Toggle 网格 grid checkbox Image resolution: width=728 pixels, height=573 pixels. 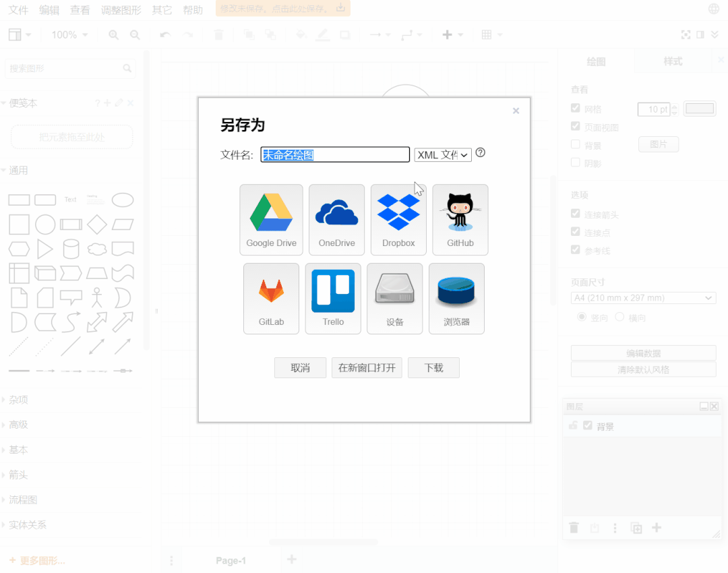[x=576, y=108]
